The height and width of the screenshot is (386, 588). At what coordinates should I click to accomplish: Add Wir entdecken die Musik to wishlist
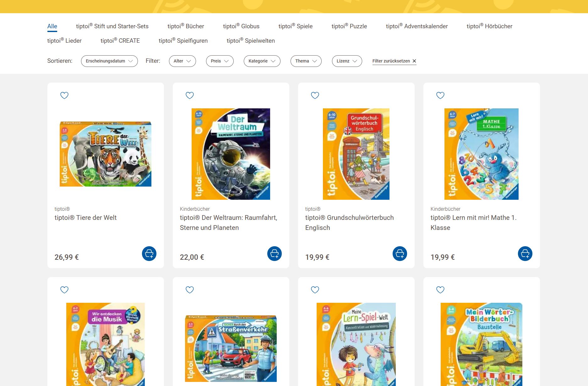point(64,290)
